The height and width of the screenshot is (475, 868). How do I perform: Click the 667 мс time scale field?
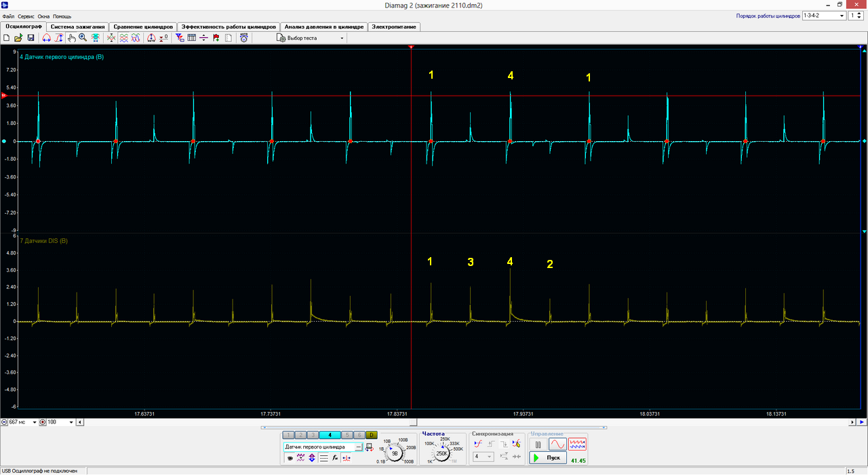[x=23, y=422]
